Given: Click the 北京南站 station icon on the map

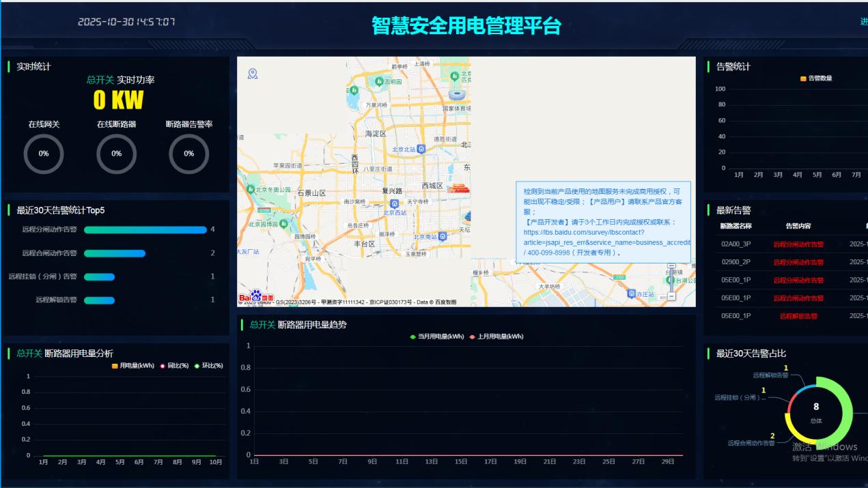Looking at the screenshot, I should point(441,238).
